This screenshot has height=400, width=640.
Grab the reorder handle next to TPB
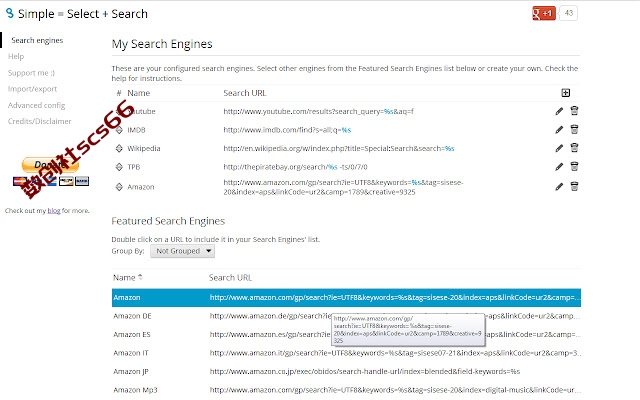pyautogui.click(x=119, y=167)
